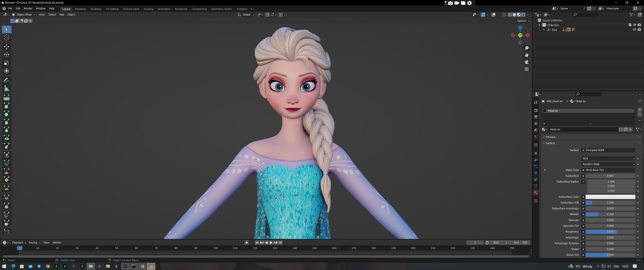
Task: Uncheck the Collection exclude checkbox in Outliner
Action: tap(630, 25)
